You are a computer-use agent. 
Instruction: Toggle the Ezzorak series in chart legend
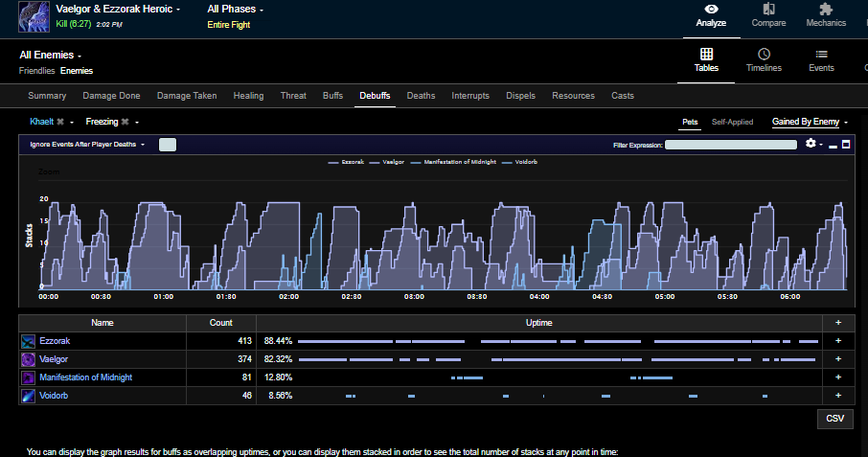click(x=347, y=162)
